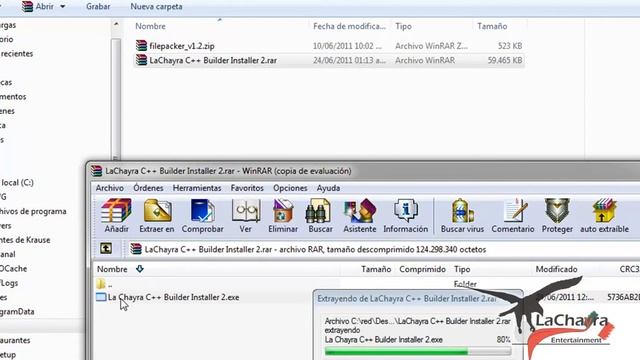
Task: Select 'hivos de programa' folder in navigation pane
Action: coord(33,211)
